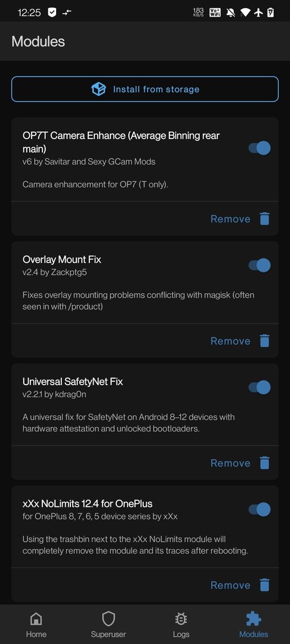Tap Remove text for OP7T Camera Enhance
Screen dimensions: 290x644
tap(230, 219)
